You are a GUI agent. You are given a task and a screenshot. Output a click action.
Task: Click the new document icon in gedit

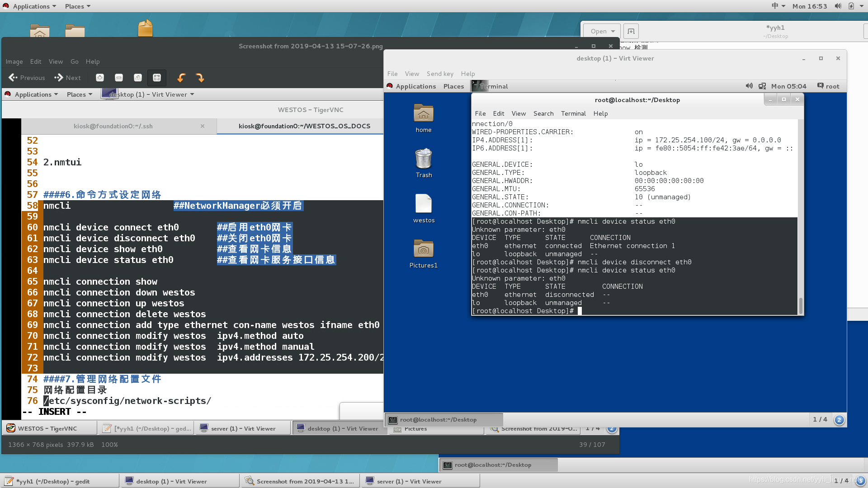[x=631, y=31]
